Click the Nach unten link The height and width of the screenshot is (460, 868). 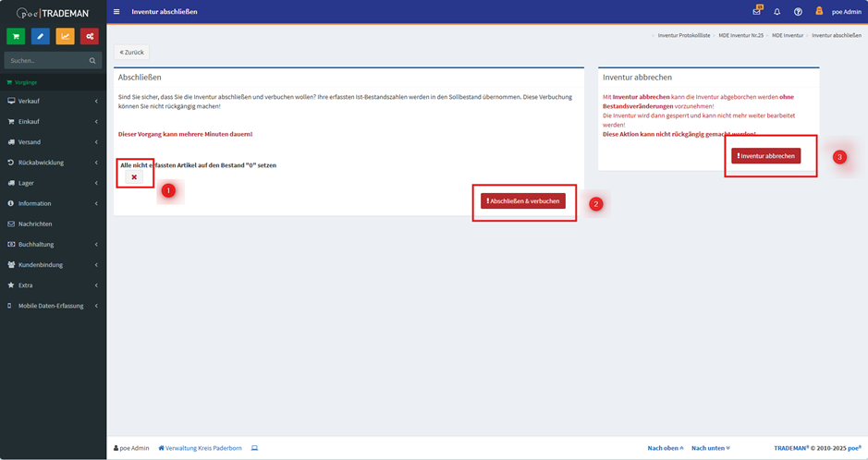tap(711, 448)
